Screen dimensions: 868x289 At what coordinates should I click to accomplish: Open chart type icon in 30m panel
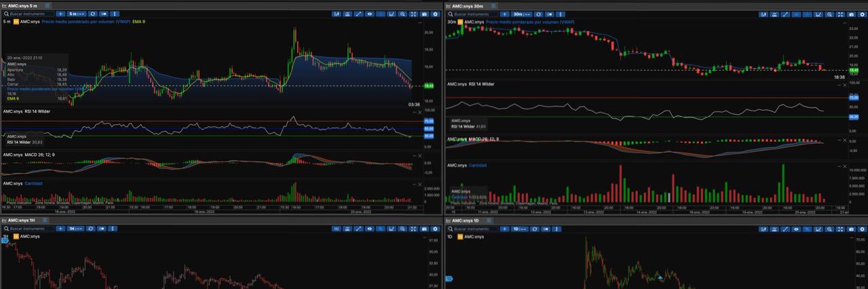[763, 14]
